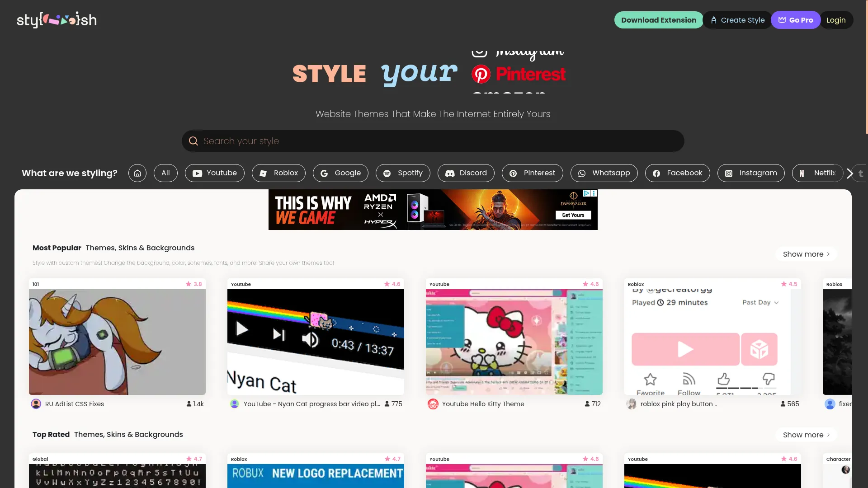Filter styles by Pinterest
868x488 pixels.
[x=533, y=173]
